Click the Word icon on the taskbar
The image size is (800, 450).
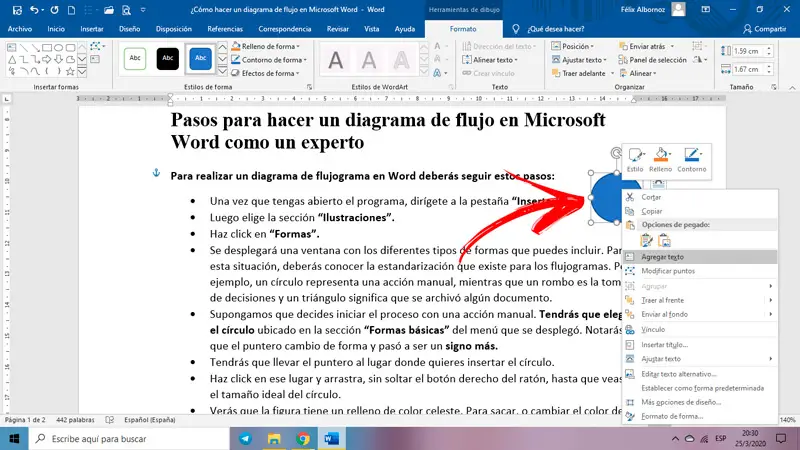[332, 439]
